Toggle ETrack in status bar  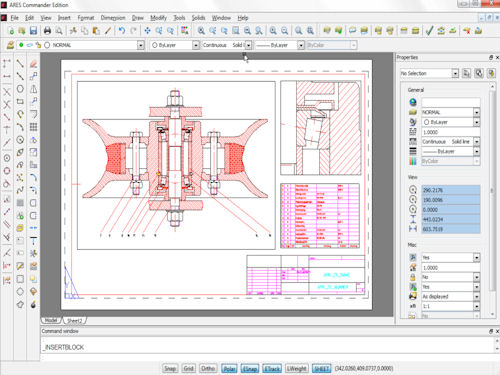pyautogui.click(x=272, y=368)
